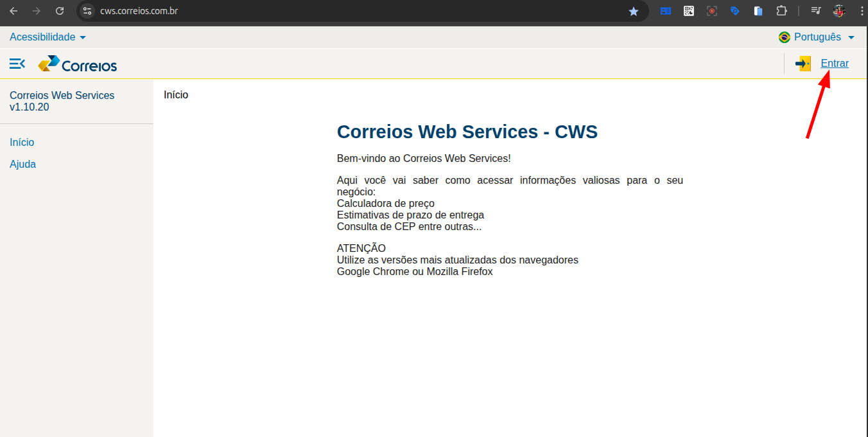868x437 pixels.
Task: Click the browser forward arrow
Action: pyautogui.click(x=37, y=11)
